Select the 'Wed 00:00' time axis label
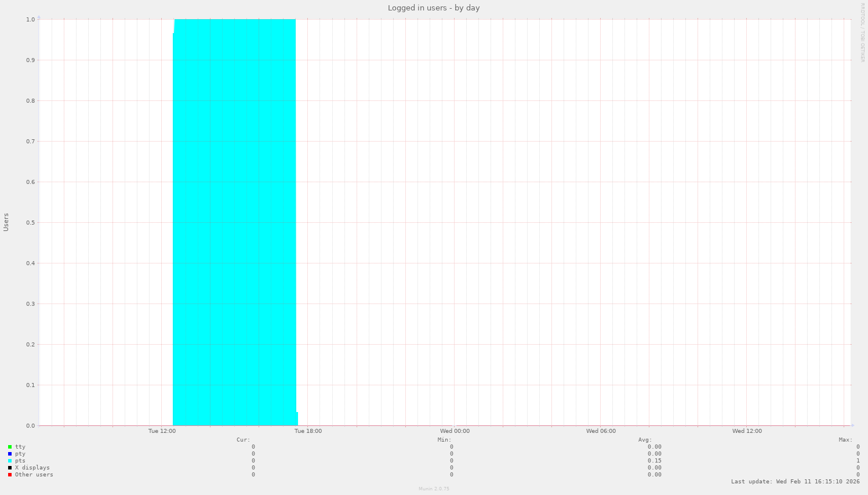868x495 pixels. click(455, 431)
